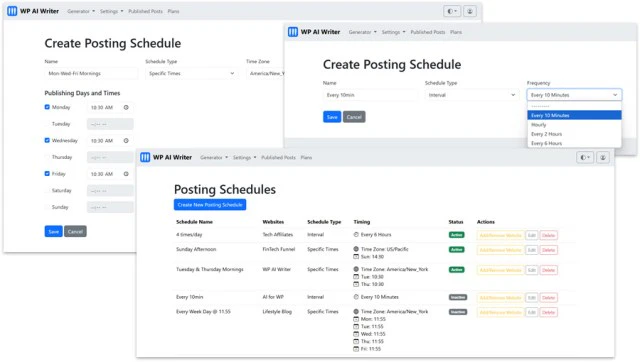Click calendar icon beside Fri: 11:55
This screenshot has width=640, height=362.
pyautogui.click(x=356, y=349)
